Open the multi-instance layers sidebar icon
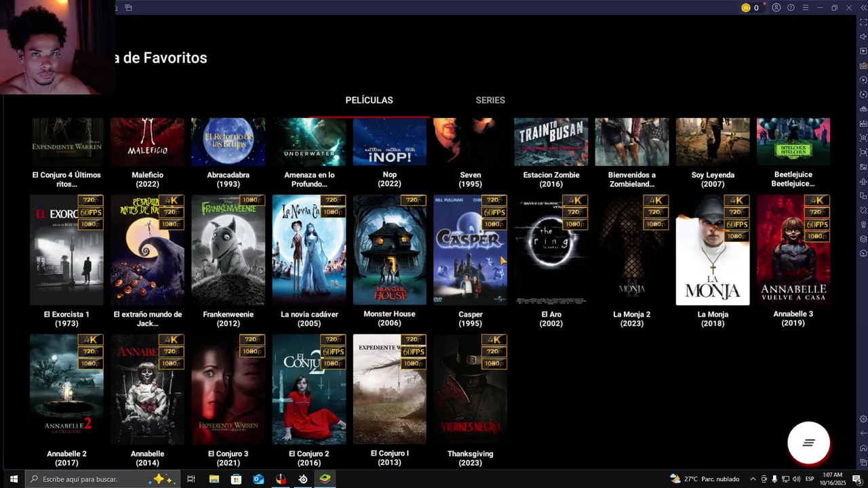The width and height of the screenshot is (868, 488). point(863,239)
